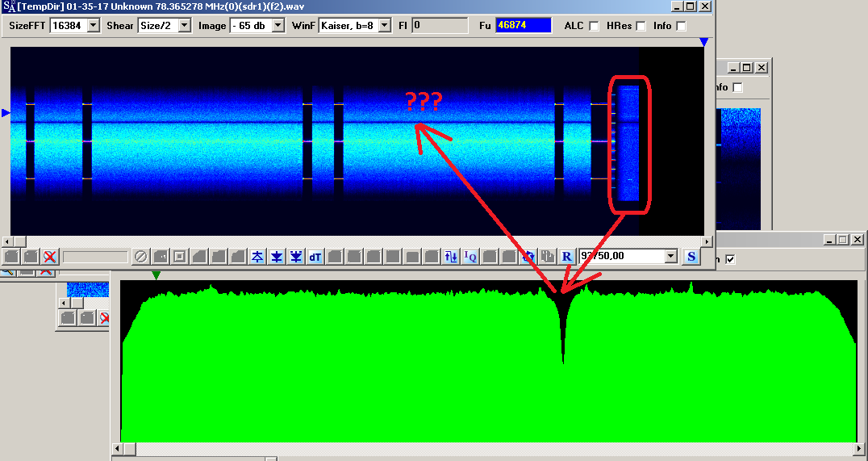
Task: Click the double down-arrow toolbar icon
Action: tap(296, 257)
